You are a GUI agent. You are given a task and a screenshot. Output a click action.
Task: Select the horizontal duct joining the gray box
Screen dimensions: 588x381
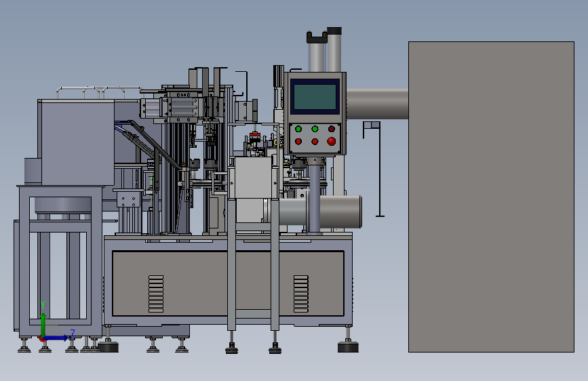pyautogui.click(x=377, y=104)
